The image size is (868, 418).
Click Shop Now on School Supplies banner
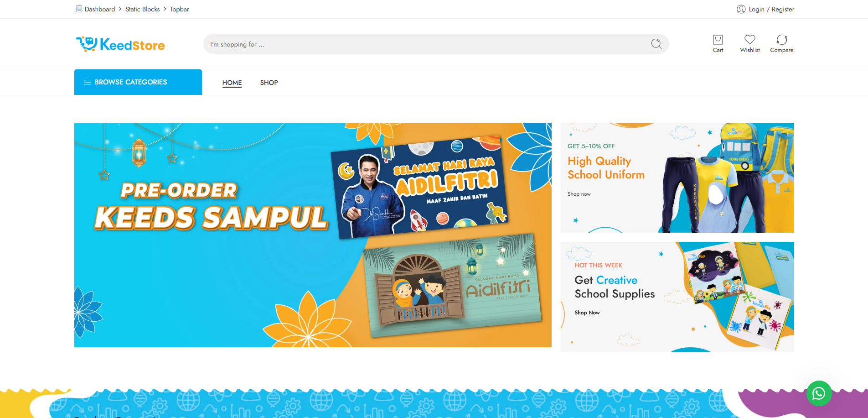point(587,313)
